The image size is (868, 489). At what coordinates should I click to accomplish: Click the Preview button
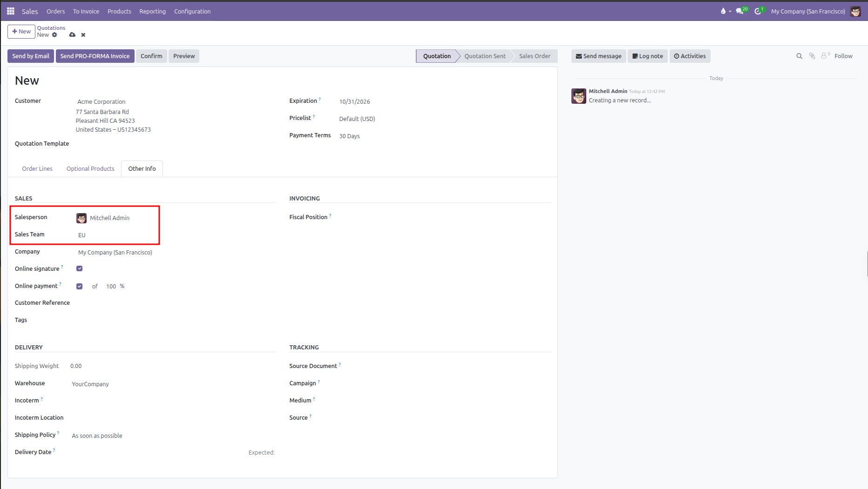184,56
